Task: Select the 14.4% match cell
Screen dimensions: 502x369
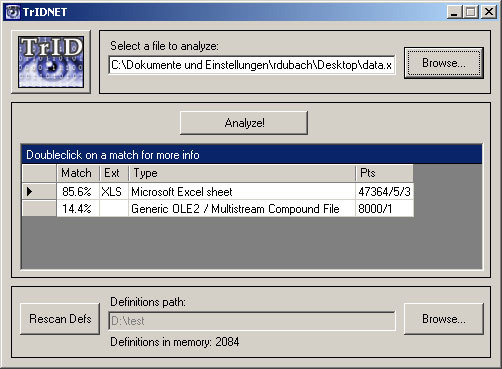Action: [x=78, y=209]
